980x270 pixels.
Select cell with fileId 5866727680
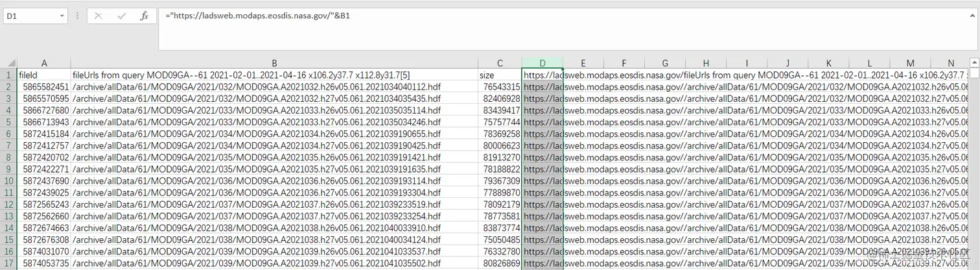(44, 110)
